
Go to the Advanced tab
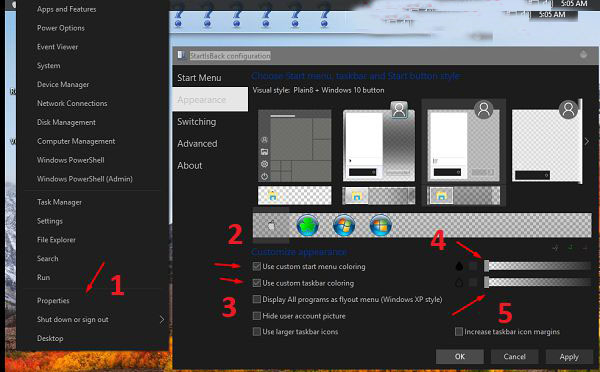(x=197, y=144)
